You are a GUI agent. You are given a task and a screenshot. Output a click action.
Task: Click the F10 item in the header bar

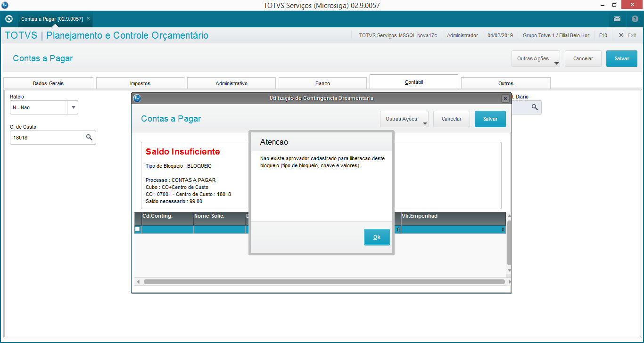tap(603, 35)
